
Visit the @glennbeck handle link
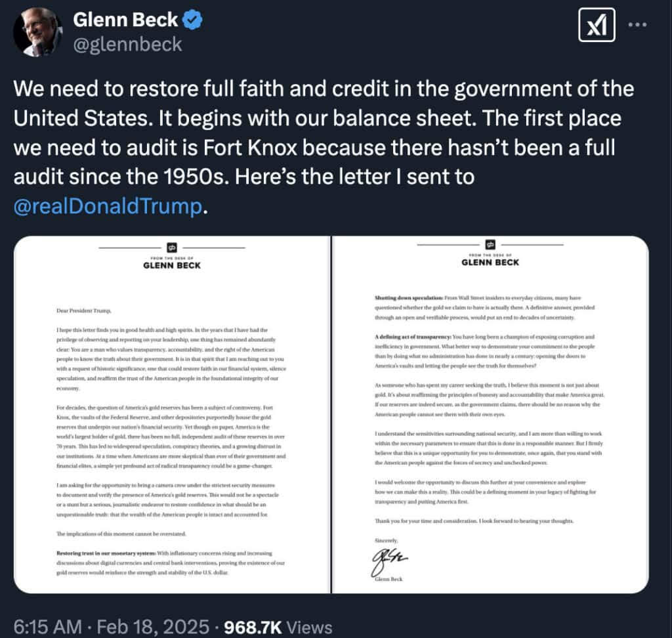[127, 45]
